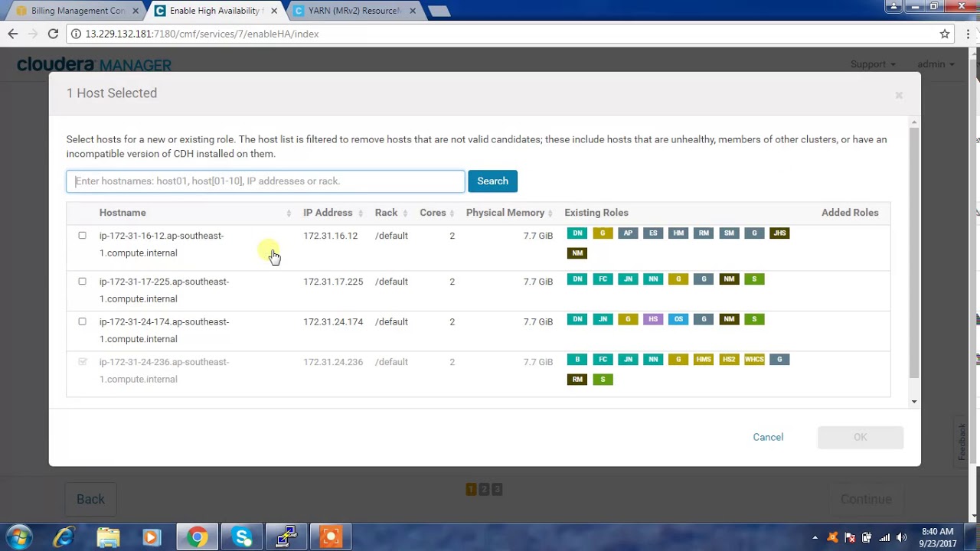This screenshot has width=980, height=551.
Task: Click the Continue button behind the dialog
Action: pyautogui.click(x=866, y=499)
